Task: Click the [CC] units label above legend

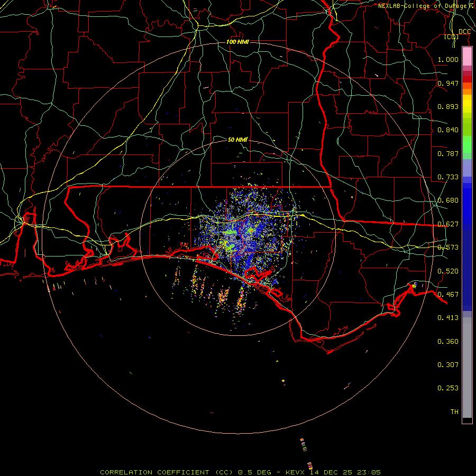Action: [x=452, y=36]
